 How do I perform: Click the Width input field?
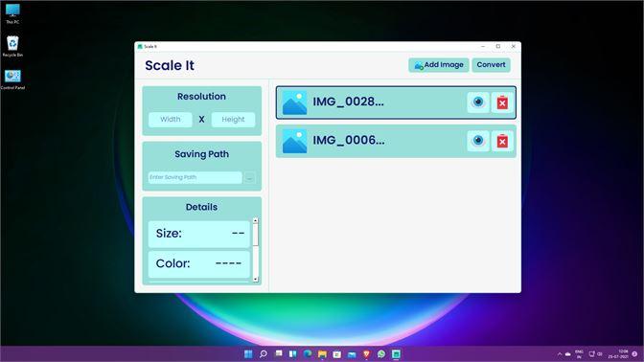point(170,120)
